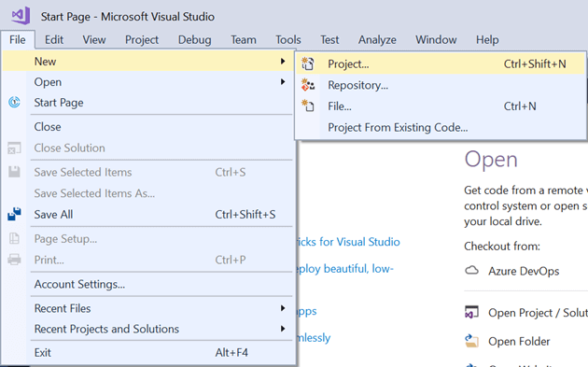Click the 'Checkout from:' label
Image resolution: width=588 pixels, height=367 pixels.
pos(502,247)
